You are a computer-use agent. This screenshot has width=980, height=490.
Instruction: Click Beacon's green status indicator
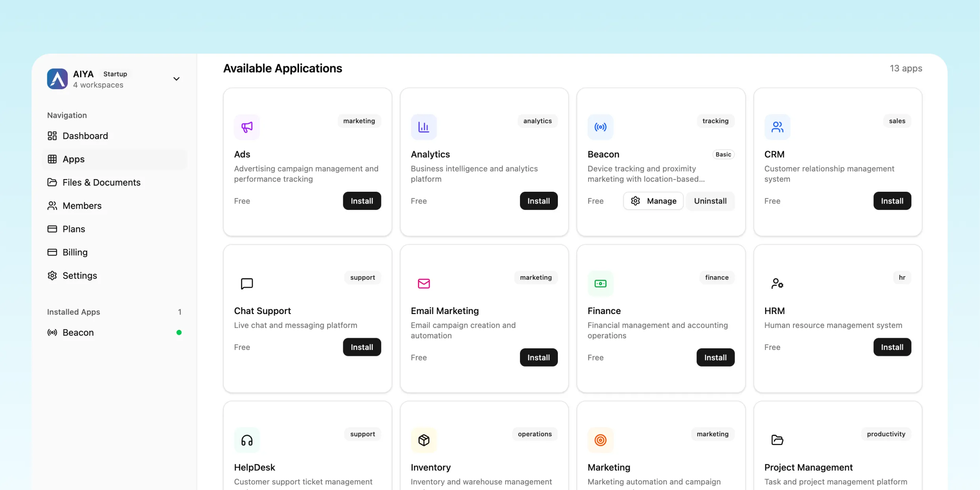click(179, 332)
